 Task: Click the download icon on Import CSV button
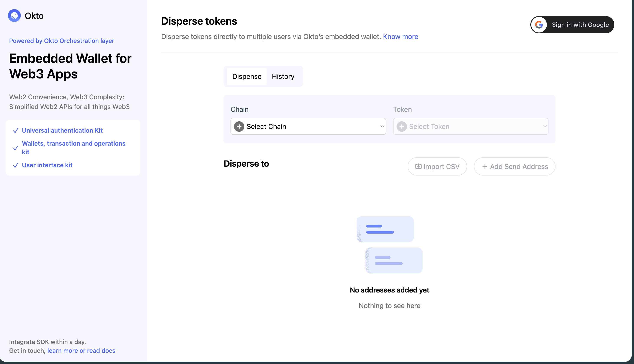point(419,166)
